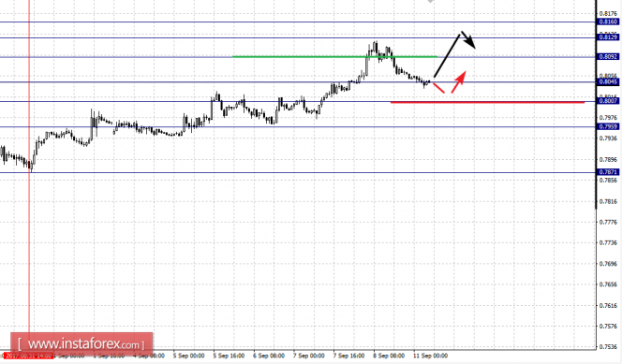
Task: Select the red upward arrow near 0.8045
Action: (x=459, y=81)
